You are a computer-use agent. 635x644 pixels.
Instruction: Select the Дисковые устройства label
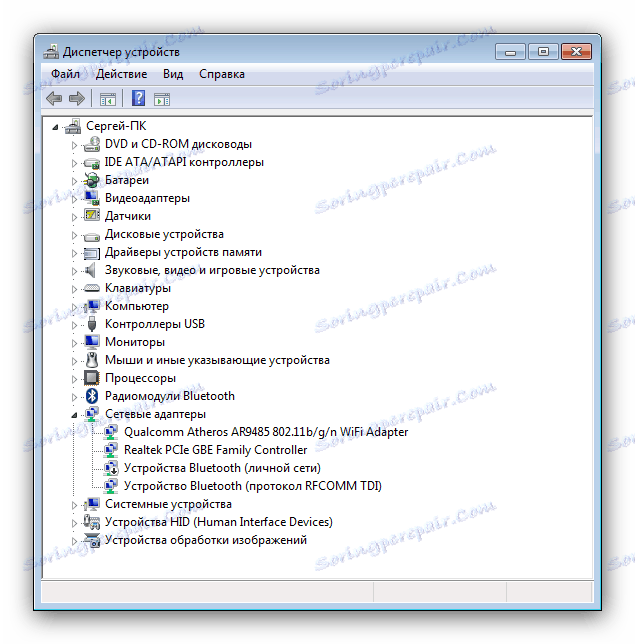click(x=164, y=234)
